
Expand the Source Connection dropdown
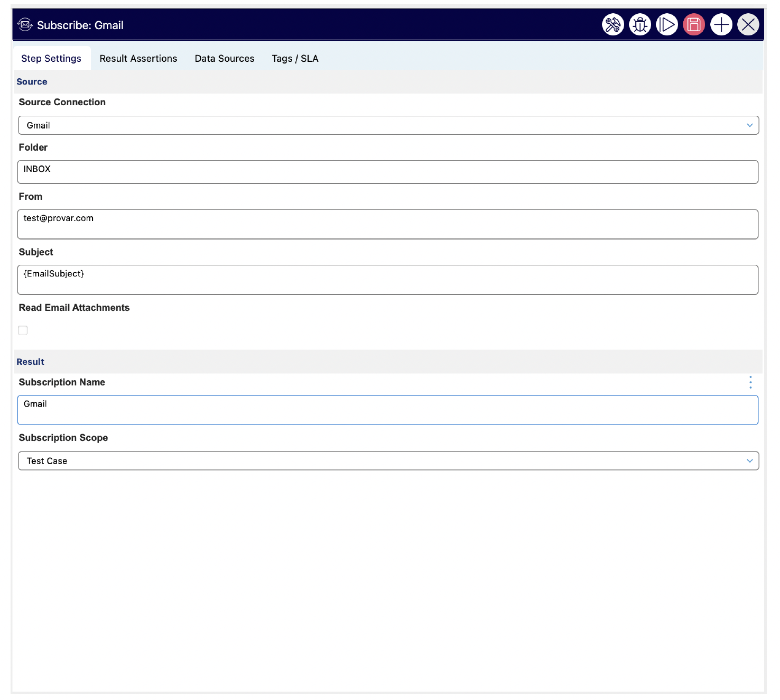click(x=388, y=125)
